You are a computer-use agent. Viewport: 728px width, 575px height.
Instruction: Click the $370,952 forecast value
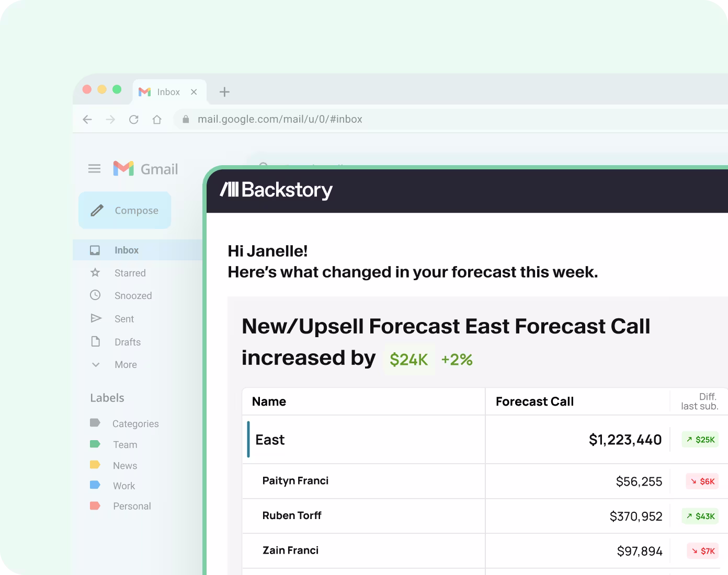tap(636, 516)
